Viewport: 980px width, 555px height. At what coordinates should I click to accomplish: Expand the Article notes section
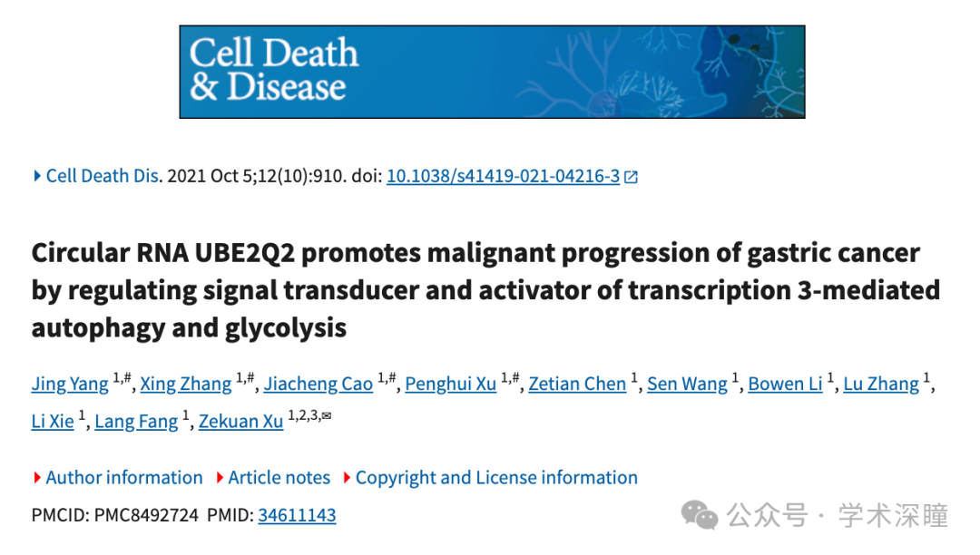(x=273, y=478)
